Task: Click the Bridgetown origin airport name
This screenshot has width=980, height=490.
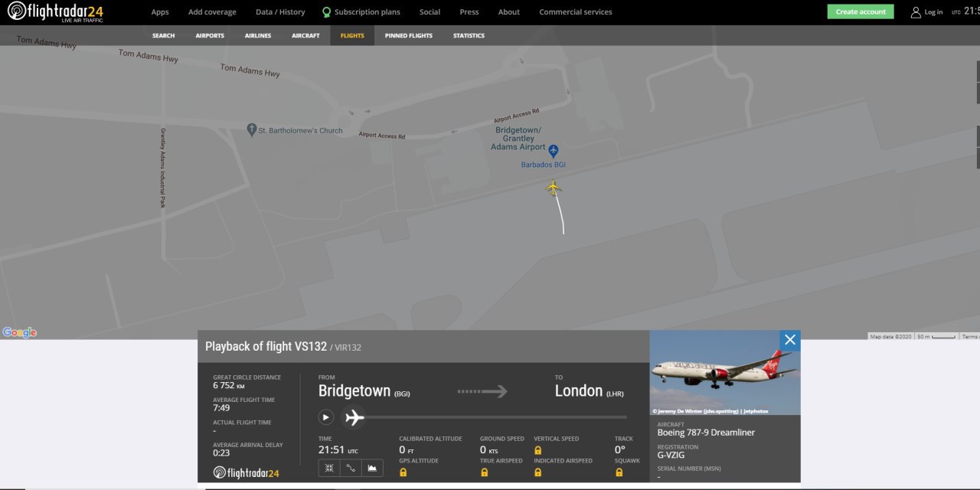Action: pyautogui.click(x=354, y=390)
